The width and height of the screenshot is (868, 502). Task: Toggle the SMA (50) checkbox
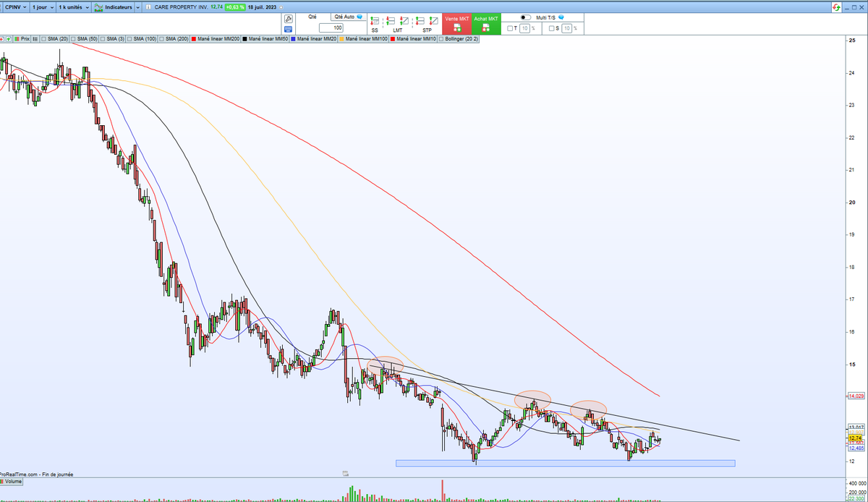(x=73, y=39)
